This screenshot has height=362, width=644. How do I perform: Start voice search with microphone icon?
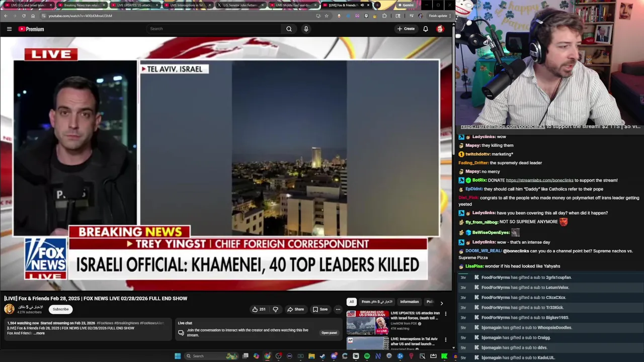(306, 29)
